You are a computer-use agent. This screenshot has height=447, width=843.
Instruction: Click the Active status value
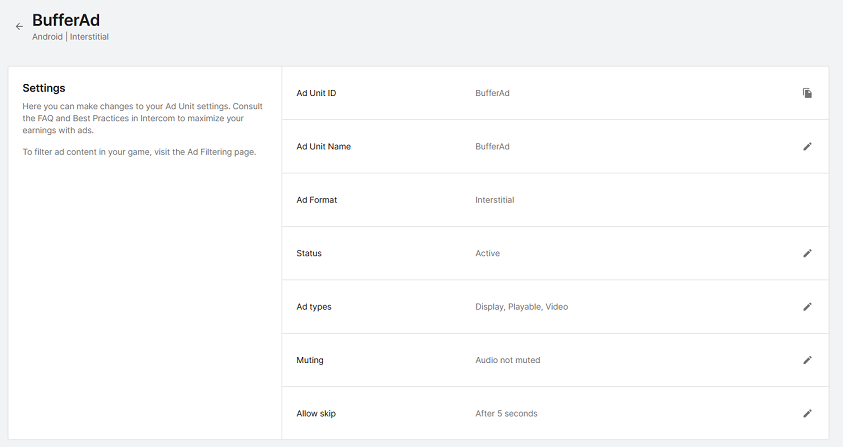487,253
